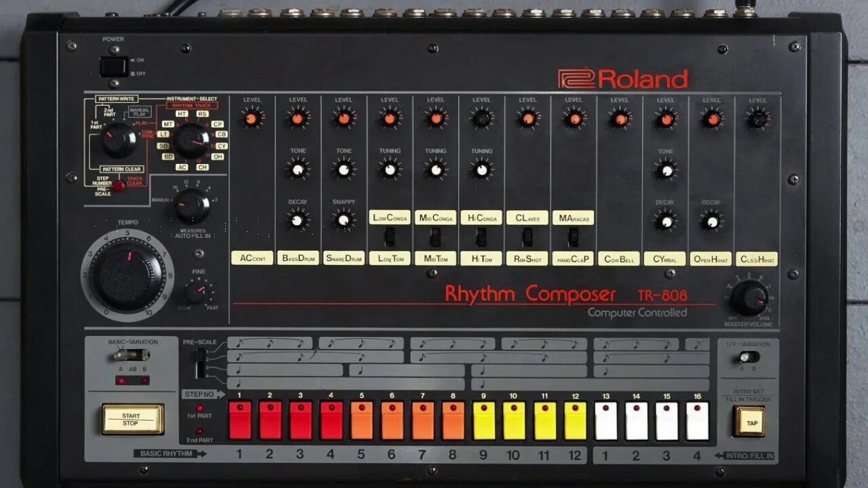Image resolution: width=868 pixels, height=488 pixels.
Task: Select the Snare Drum LEVEL knob
Action: (x=344, y=119)
